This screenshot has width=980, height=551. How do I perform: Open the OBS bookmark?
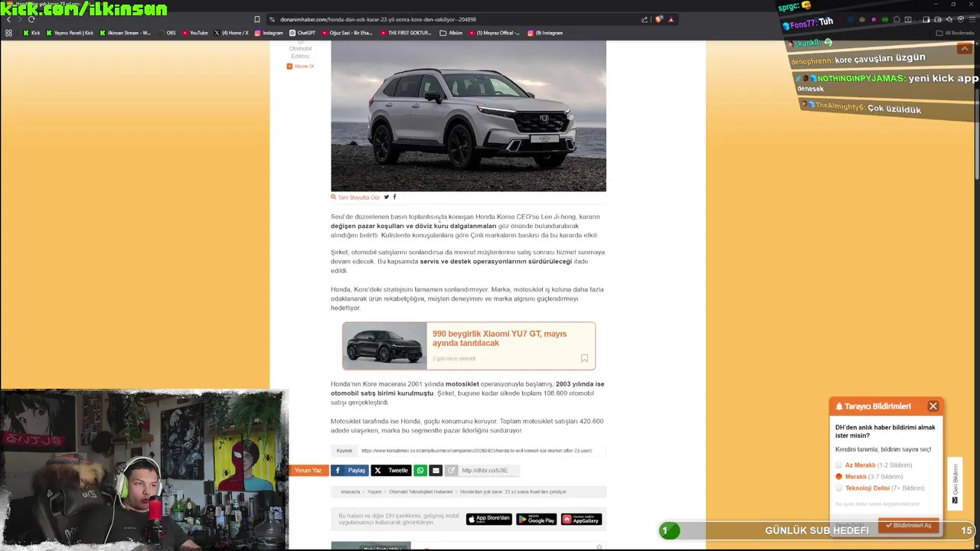pyautogui.click(x=168, y=33)
